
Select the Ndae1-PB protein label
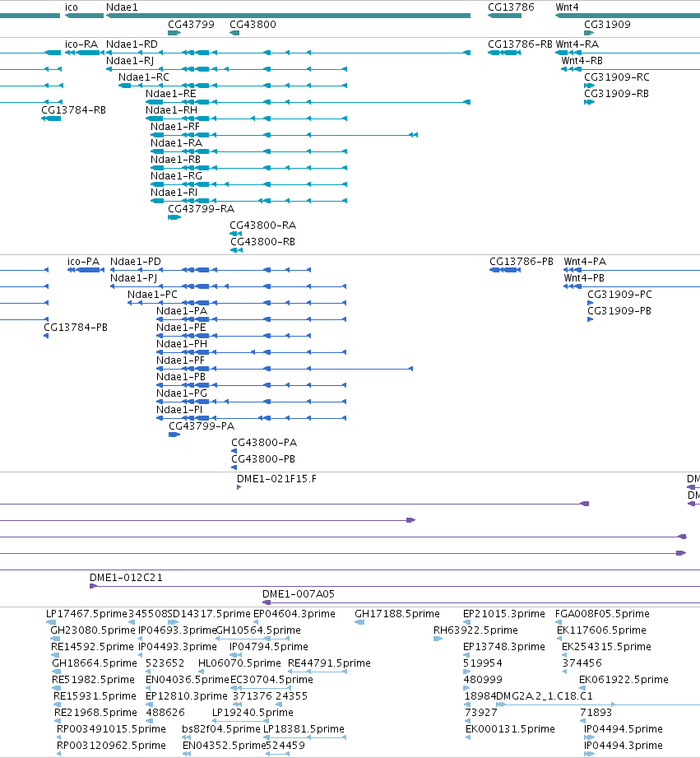click(181, 376)
